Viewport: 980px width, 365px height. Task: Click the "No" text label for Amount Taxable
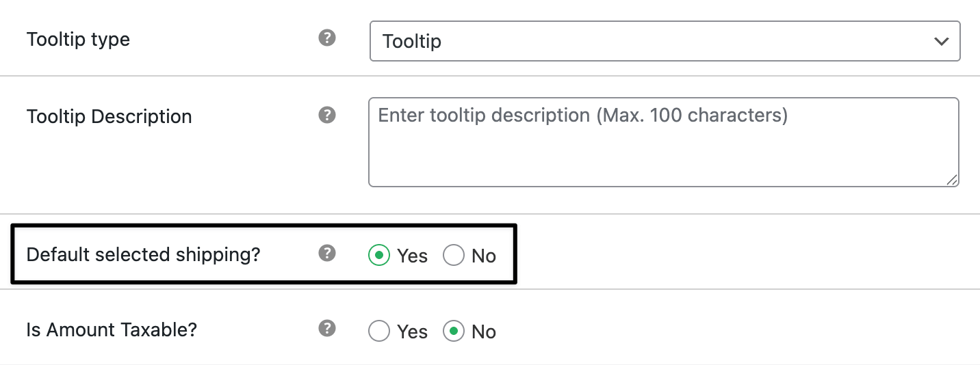[x=483, y=332]
